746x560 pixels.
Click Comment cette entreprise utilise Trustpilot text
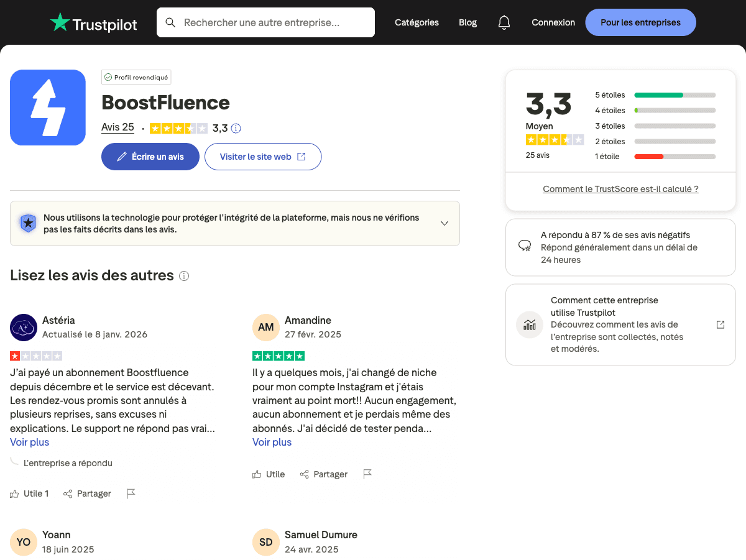[x=604, y=306]
